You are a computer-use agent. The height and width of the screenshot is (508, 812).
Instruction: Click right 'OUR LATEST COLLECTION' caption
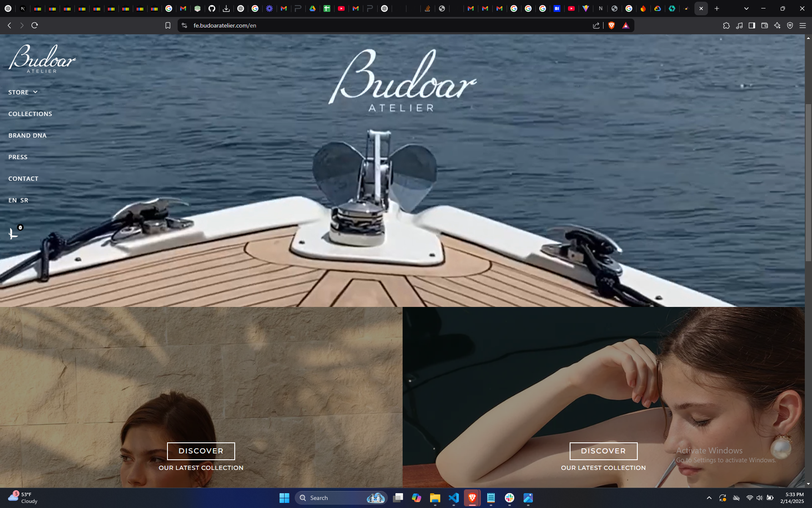click(x=604, y=468)
